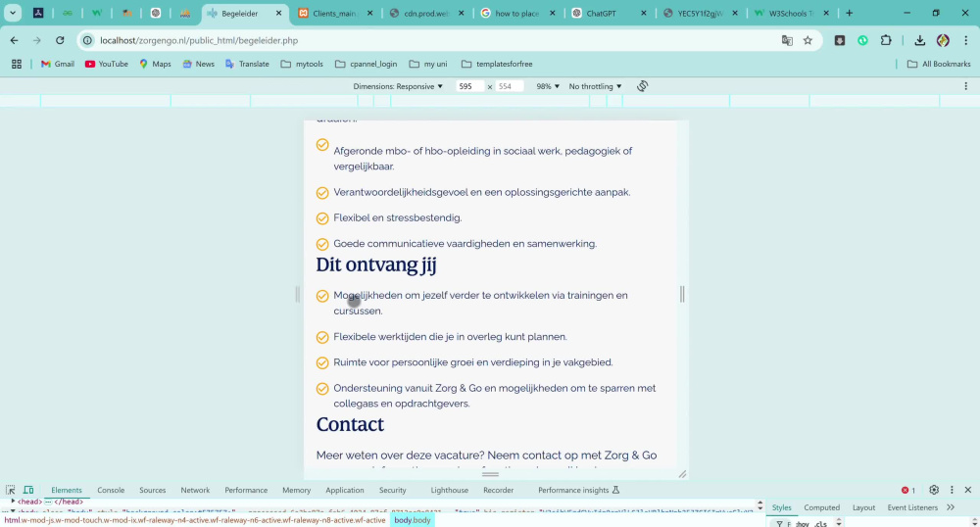The width and height of the screenshot is (980, 527).
Task: Open the Chrome profile avatar
Action: [x=943, y=40]
